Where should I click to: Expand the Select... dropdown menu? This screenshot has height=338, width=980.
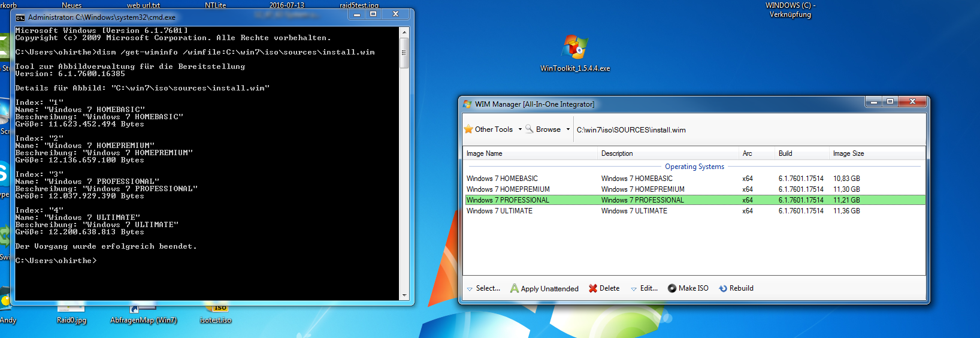pos(470,289)
